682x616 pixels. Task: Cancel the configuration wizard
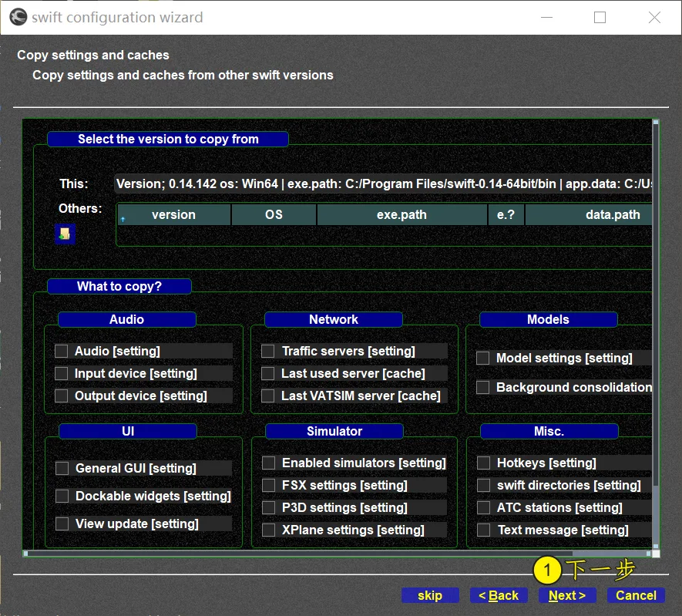636,595
